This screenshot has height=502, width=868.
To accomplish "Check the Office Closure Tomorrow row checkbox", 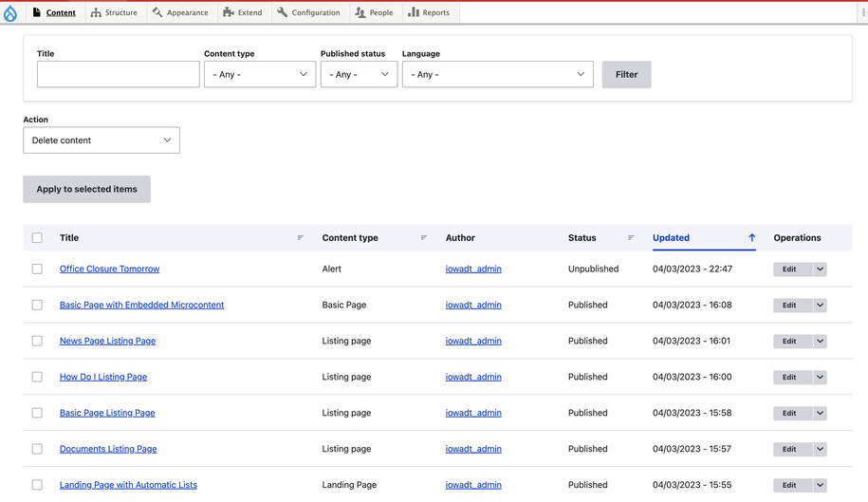I will coord(37,269).
